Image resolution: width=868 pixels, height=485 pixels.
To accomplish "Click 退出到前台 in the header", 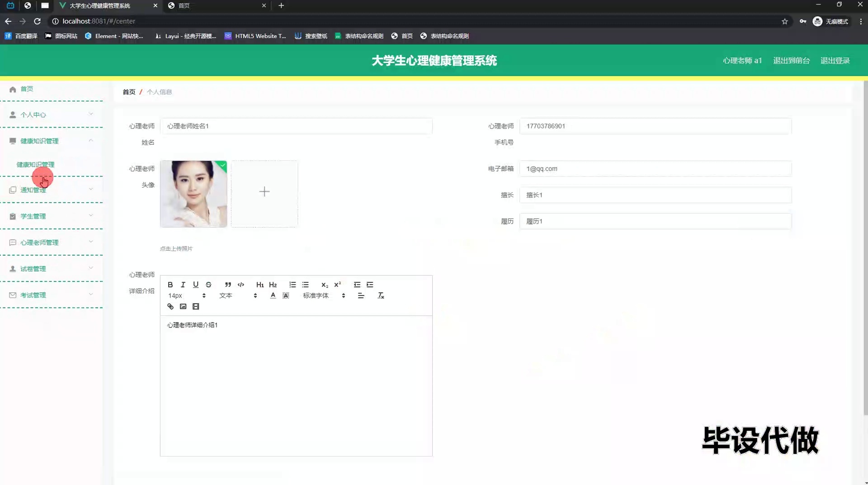I will point(791,61).
